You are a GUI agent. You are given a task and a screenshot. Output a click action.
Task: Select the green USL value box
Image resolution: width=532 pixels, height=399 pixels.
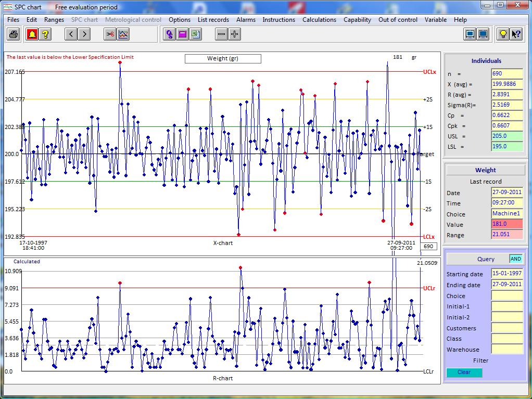click(507, 136)
